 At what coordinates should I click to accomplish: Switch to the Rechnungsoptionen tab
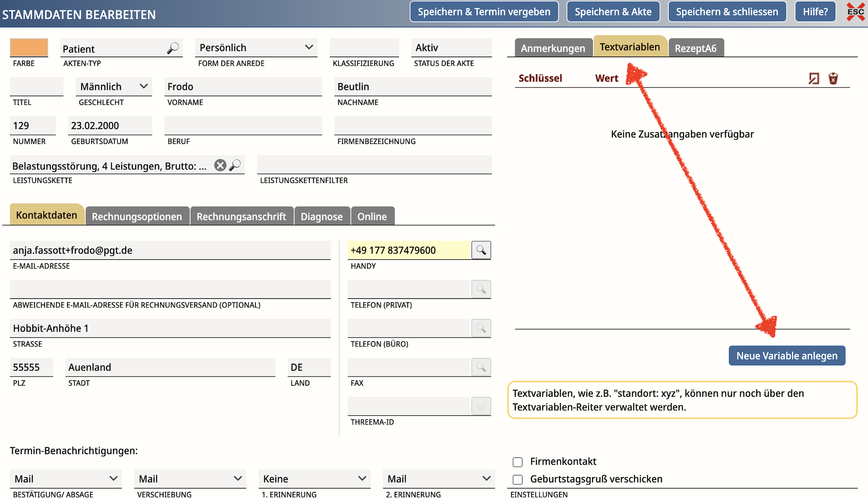click(x=136, y=216)
